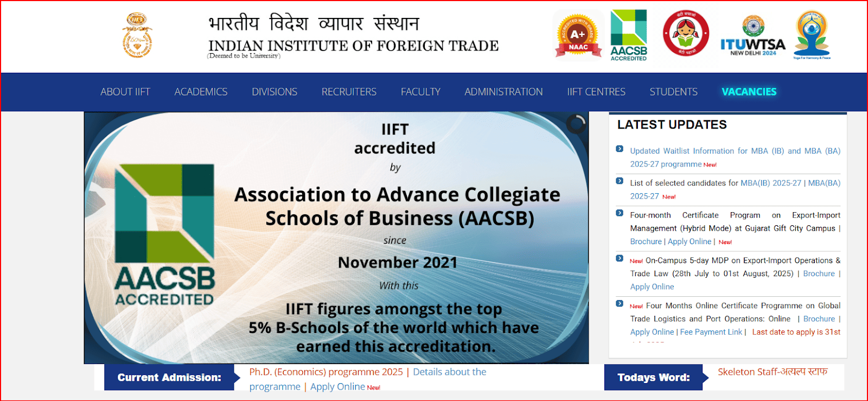868x401 pixels.
Task: Click bullet icon beside Four-month Certificate Program
Action: point(620,213)
